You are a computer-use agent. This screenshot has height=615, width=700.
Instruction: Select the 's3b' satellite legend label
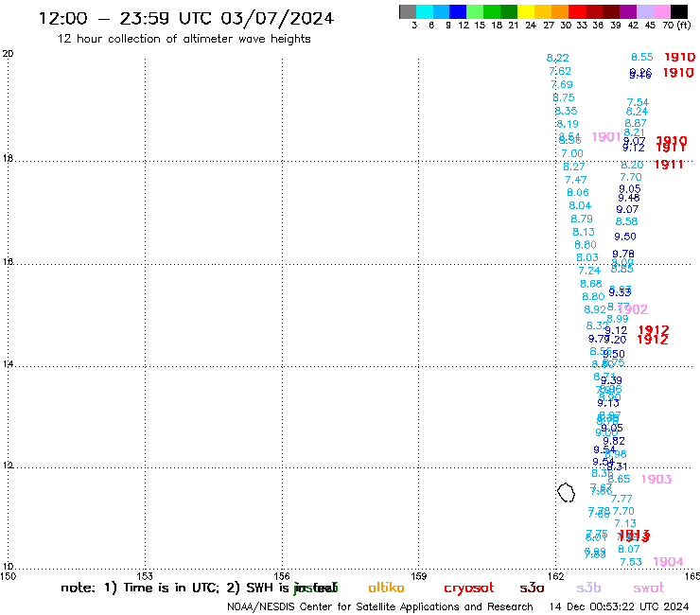coord(588,588)
